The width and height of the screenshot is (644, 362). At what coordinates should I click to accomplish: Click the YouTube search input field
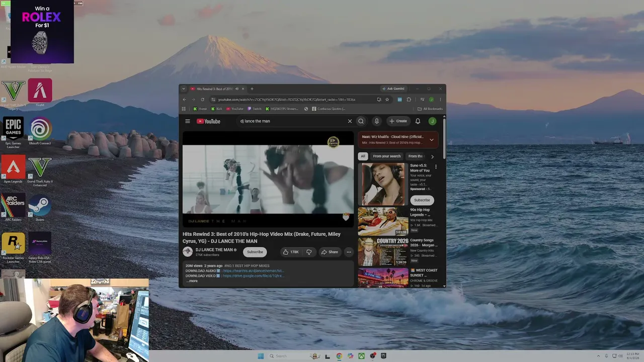tap(292, 121)
